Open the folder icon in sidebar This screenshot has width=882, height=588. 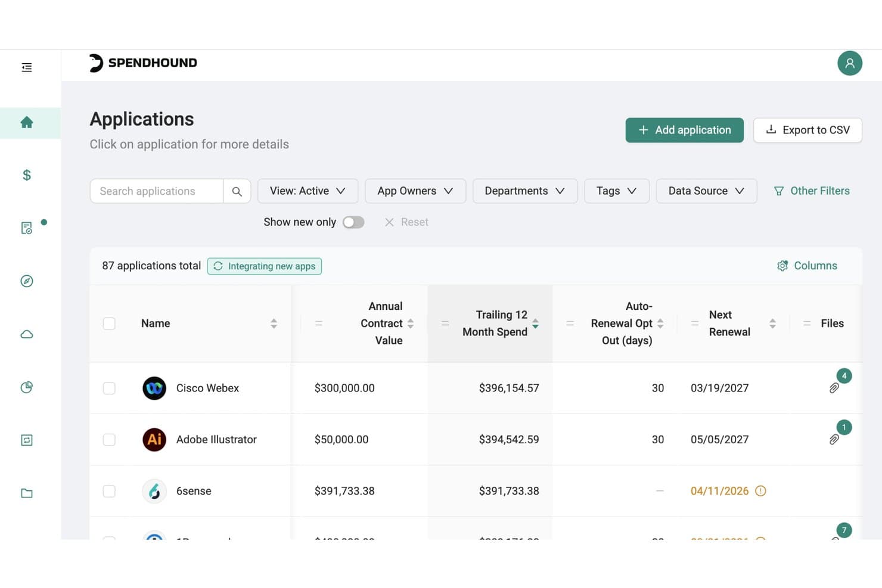[x=27, y=493]
